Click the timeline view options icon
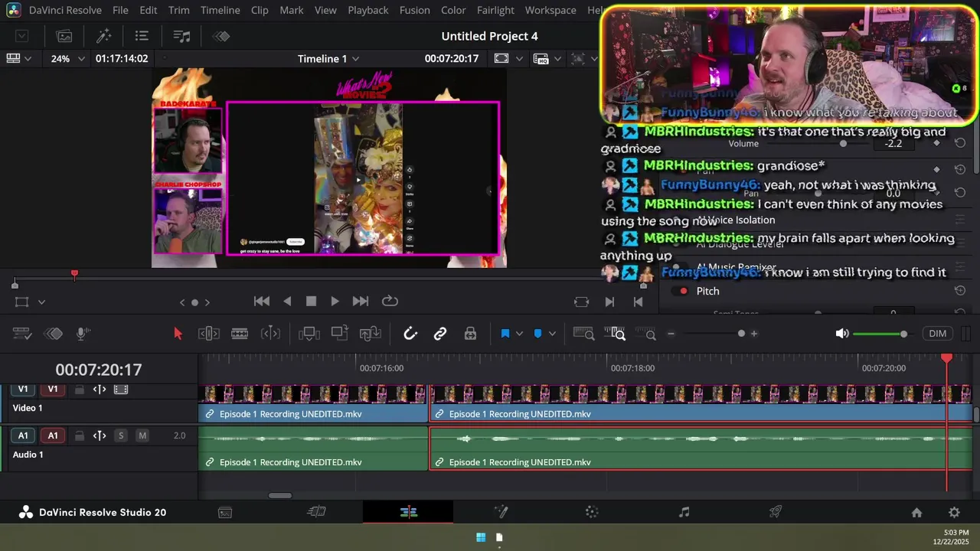This screenshot has width=980, height=551. point(22,334)
